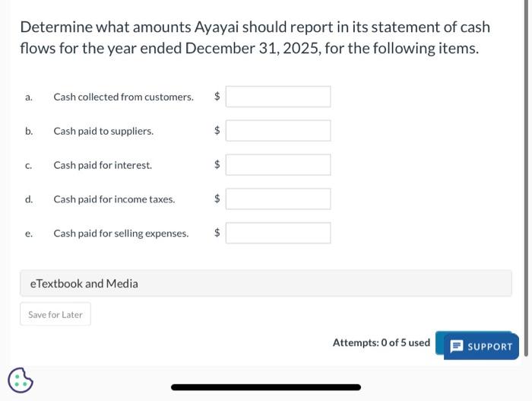Click the question prompt about Ayayai
532x401 pixels.
255,37
